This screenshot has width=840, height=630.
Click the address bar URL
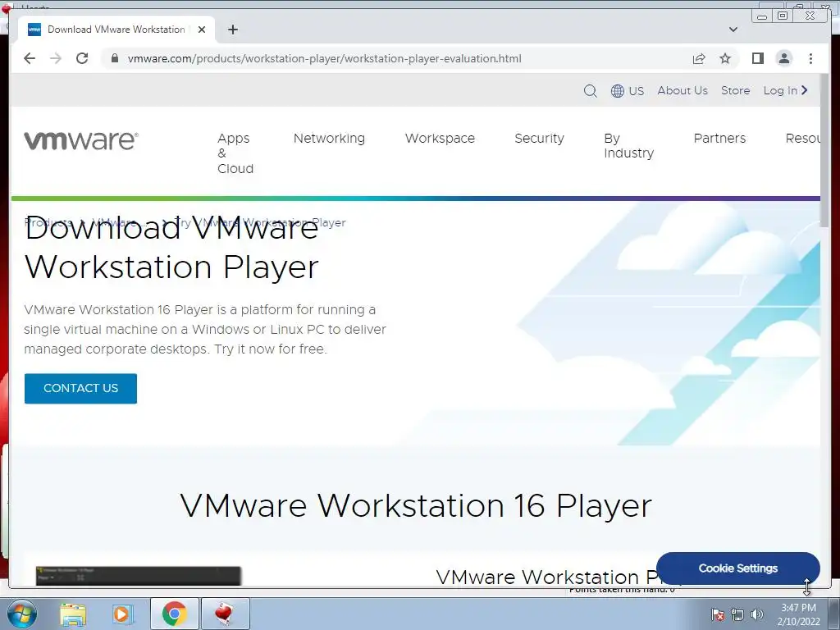click(324, 58)
